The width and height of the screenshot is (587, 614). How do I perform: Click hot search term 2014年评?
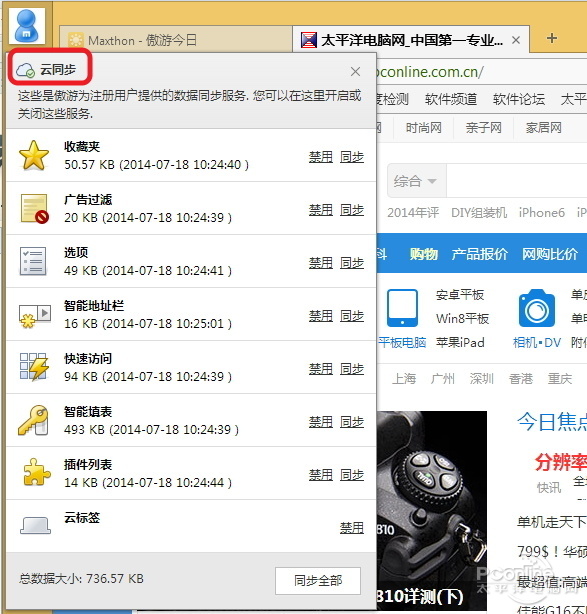pyautogui.click(x=413, y=213)
